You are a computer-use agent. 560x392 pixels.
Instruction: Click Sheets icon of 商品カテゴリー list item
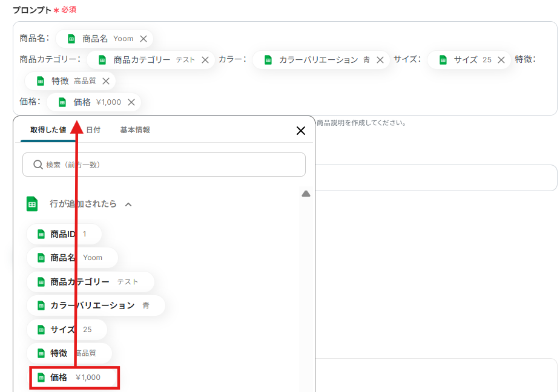pyautogui.click(x=41, y=282)
